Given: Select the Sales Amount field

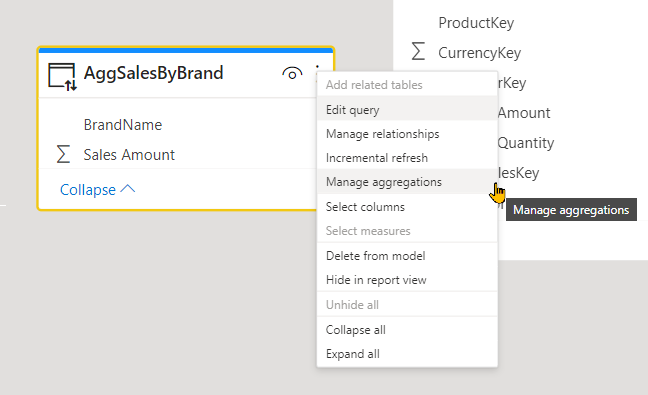Looking at the screenshot, I should click(x=129, y=155).
